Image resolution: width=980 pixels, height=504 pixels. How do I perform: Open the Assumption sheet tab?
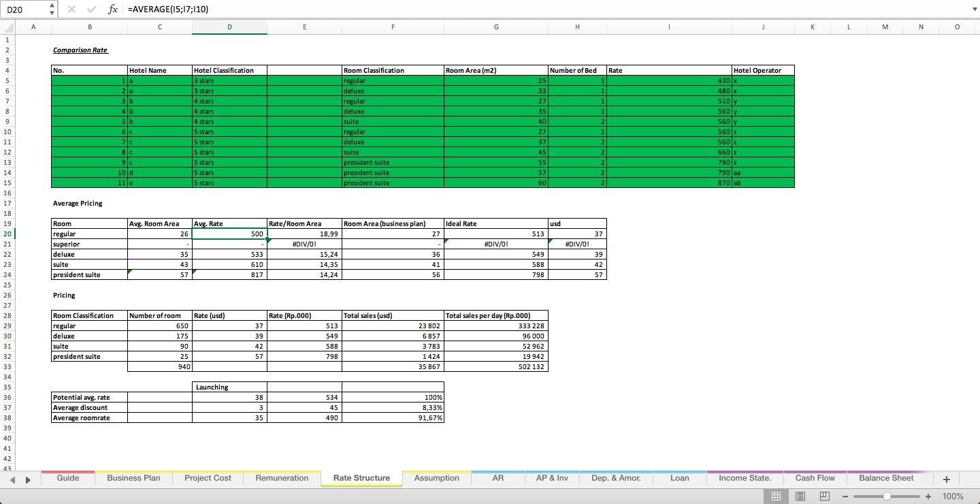tap(437, 478)
